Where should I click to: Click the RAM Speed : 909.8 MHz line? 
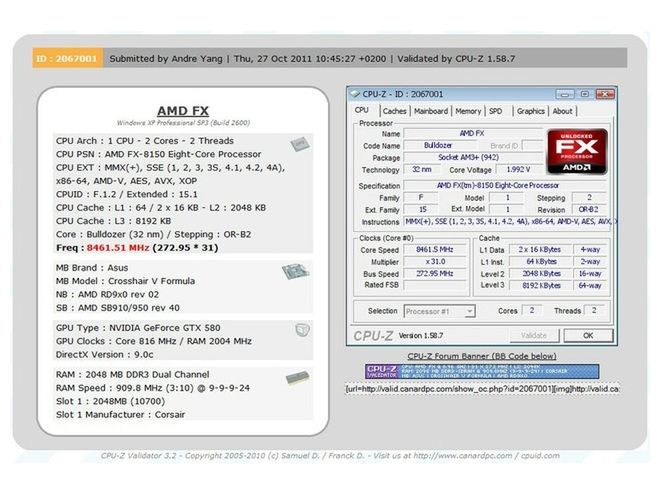click(153, 388)
